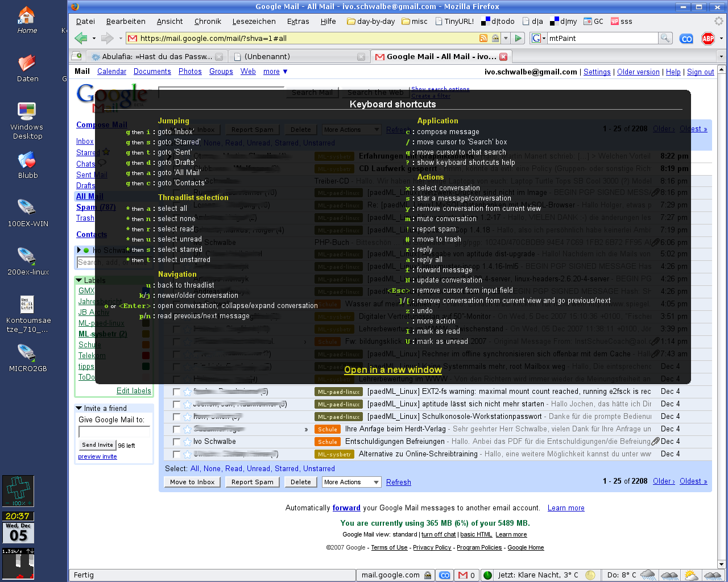This screenshot has height=582, width=728.
Task: Open the Datei menu
Action: 85,22
